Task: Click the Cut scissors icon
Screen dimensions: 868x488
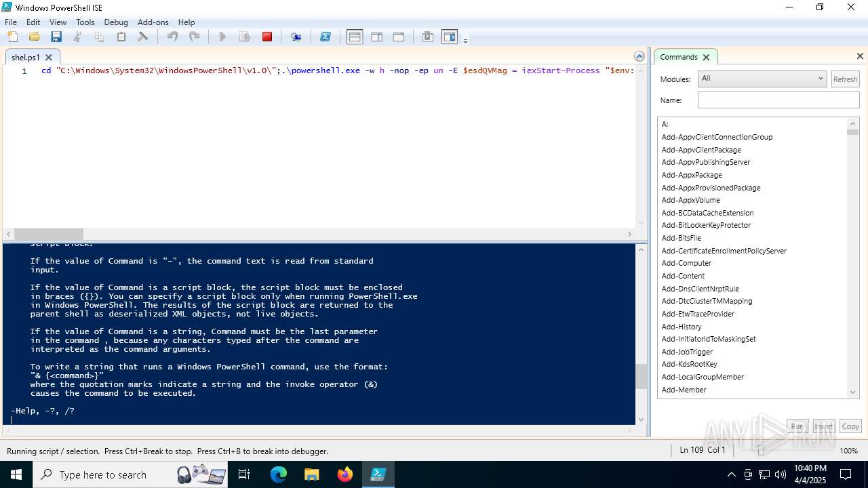Action: (x=77, y=37)
